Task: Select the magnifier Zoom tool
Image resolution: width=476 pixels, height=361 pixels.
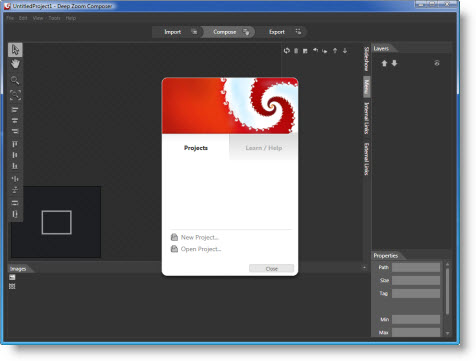Action: [15, 80]
